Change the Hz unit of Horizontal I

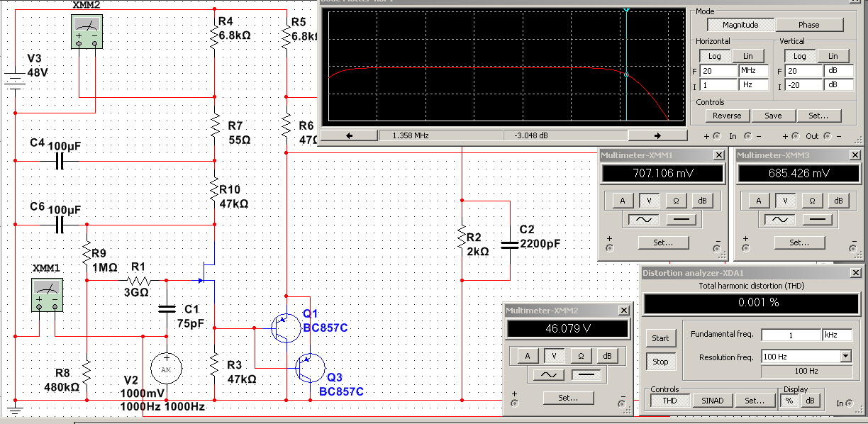click(753, 84)
